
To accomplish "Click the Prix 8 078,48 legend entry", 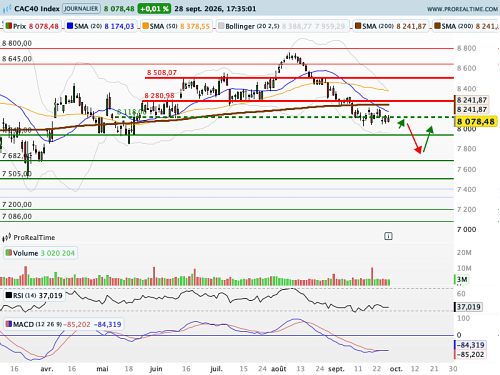I will [32, 26].
